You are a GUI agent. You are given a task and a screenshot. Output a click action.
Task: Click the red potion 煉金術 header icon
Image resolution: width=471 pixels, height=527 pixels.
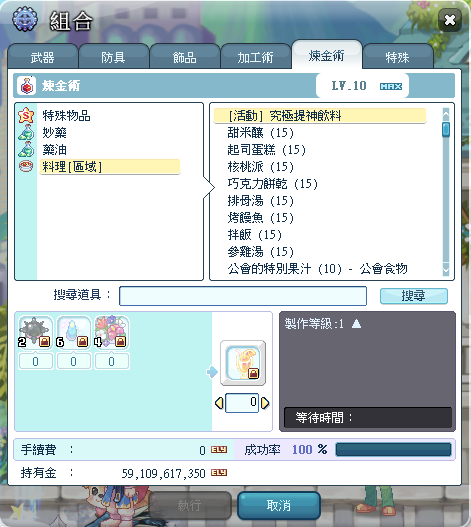tap(27, 86)
